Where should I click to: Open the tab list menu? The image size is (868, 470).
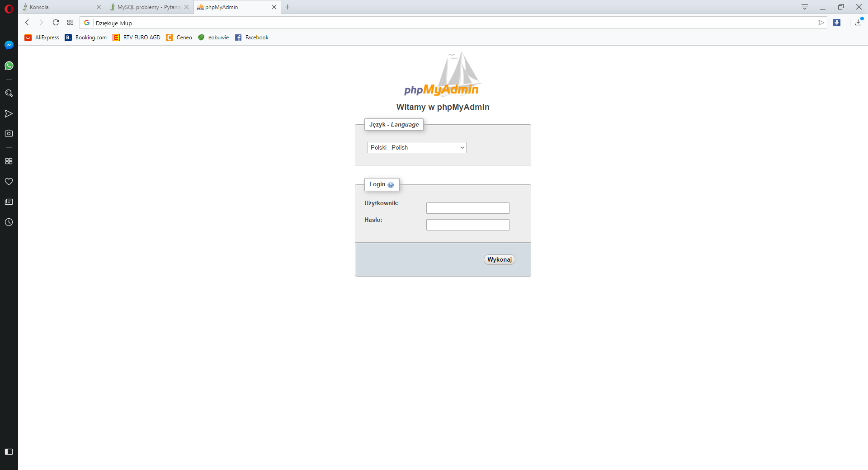805,7
